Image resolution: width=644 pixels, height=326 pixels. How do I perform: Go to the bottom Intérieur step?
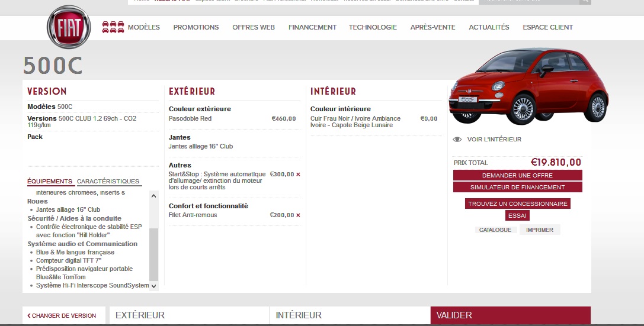350,315
